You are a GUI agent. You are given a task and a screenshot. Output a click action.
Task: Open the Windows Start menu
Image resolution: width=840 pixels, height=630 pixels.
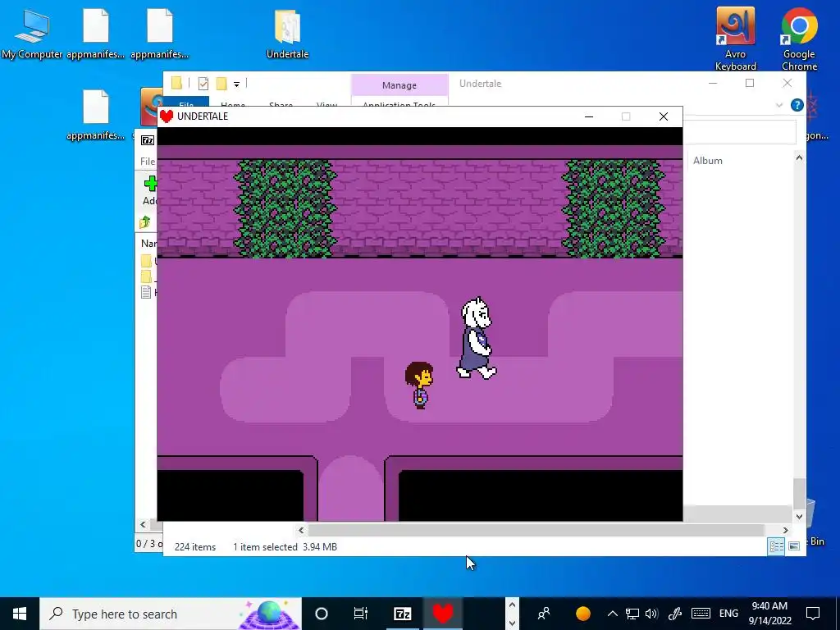20,614
